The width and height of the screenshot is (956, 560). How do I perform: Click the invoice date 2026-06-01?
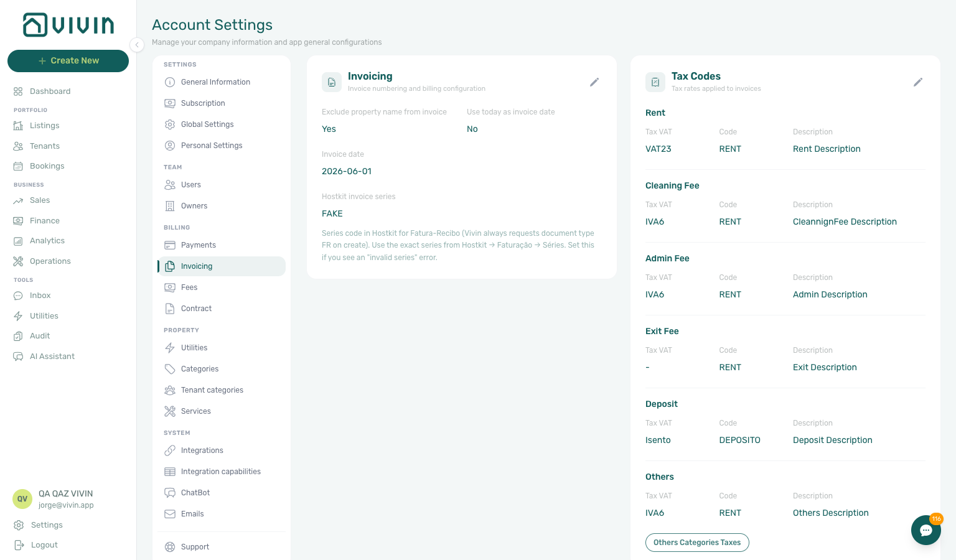click(347, 172)
